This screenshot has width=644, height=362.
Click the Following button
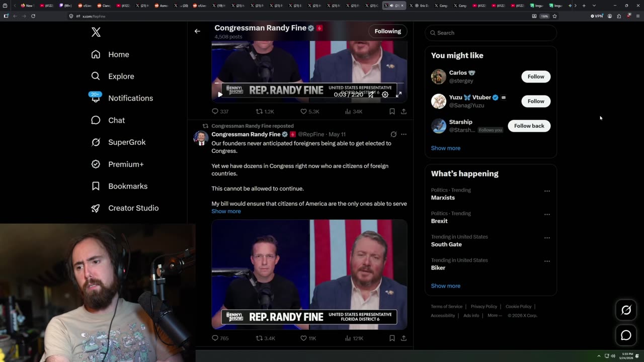tap(387, 31)
